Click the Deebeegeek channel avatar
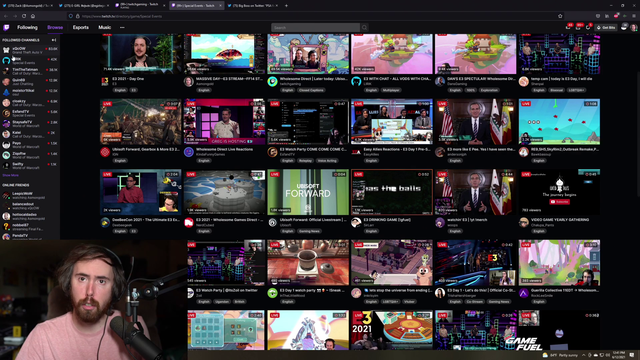 point(105,222)
